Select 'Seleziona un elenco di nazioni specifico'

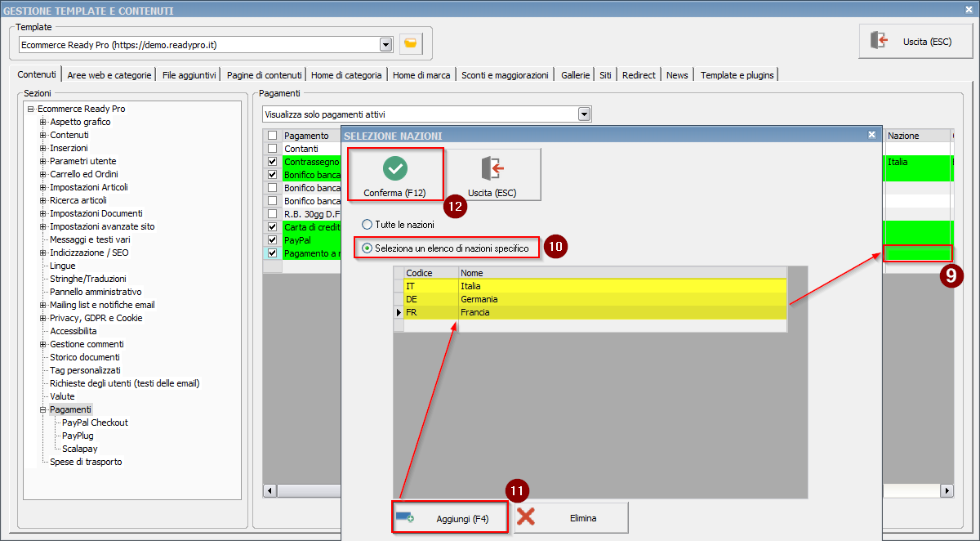367,248
